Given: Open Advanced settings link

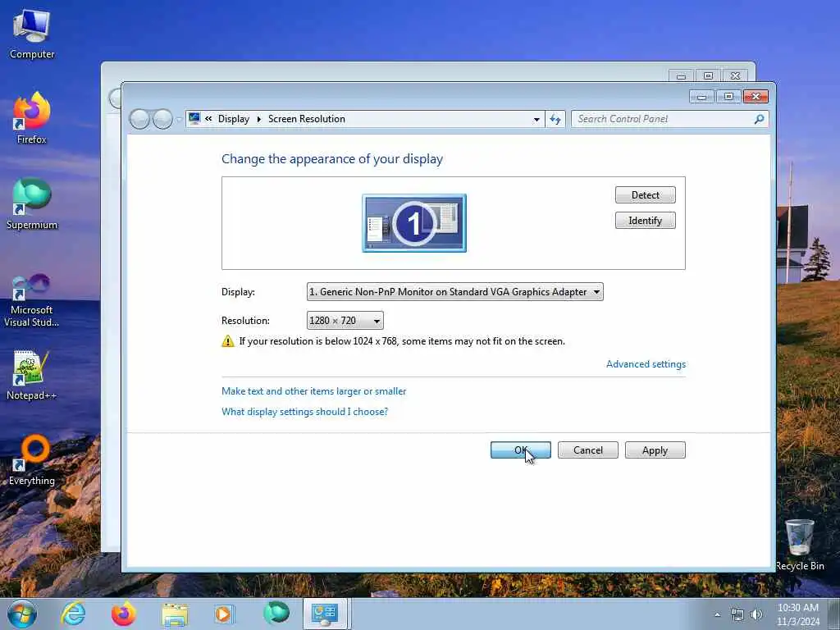Looking at the screenshot, I should 646,364.
